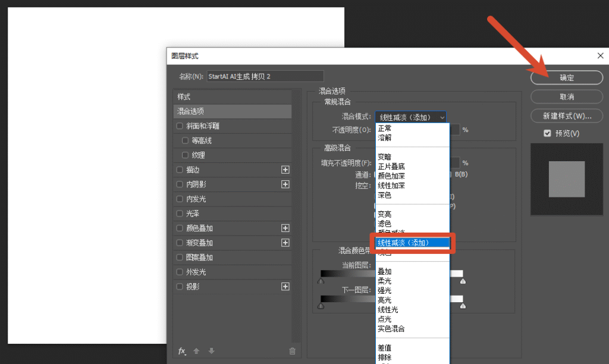Image resolution: width=609 pixels, height=364 pixels.
Task: Click the delete effect trash icon
Action: click(292, 351)
